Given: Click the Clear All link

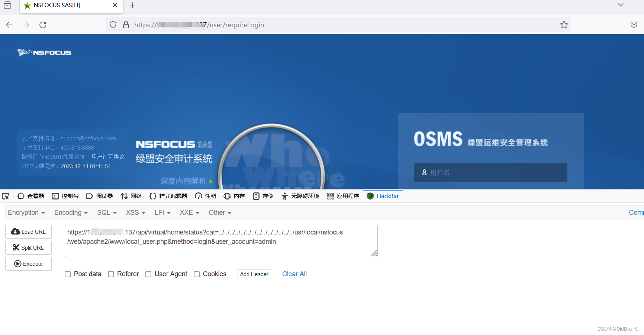Looking at the screenshot, I should 294,274.
